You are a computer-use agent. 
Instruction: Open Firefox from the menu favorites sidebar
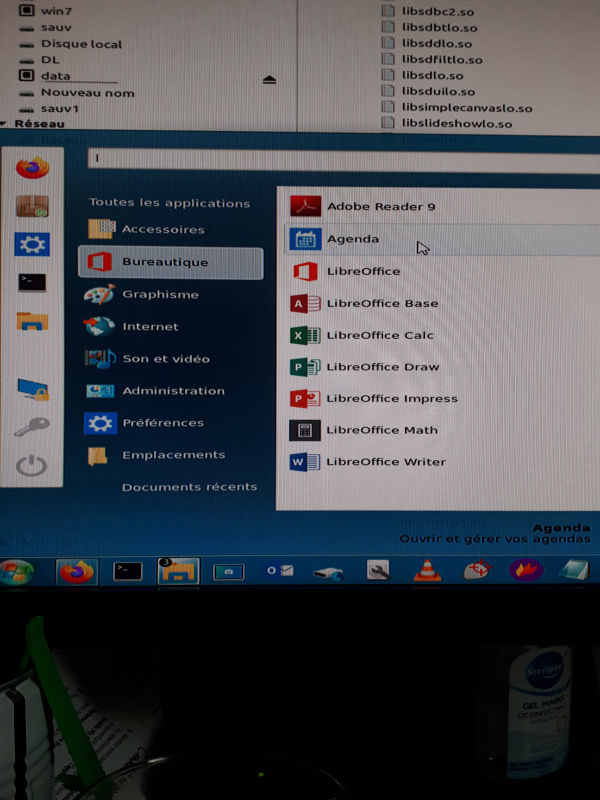(32, 167)
